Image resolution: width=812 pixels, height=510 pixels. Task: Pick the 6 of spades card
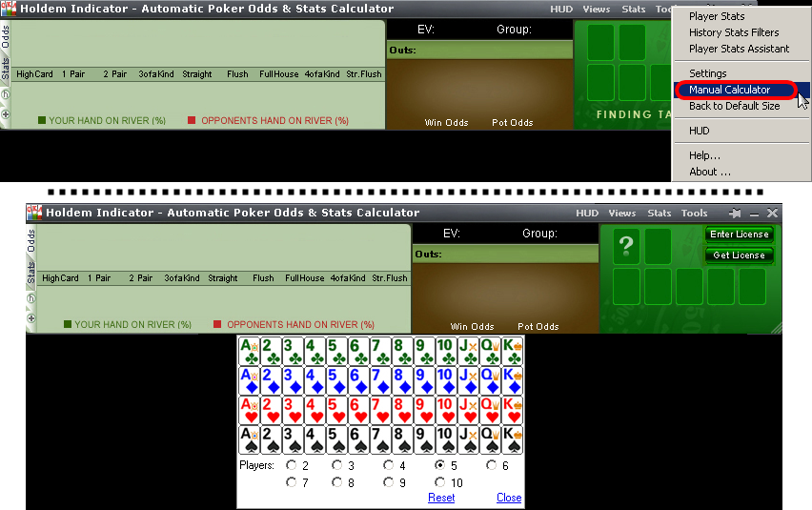tap(359, 439)
